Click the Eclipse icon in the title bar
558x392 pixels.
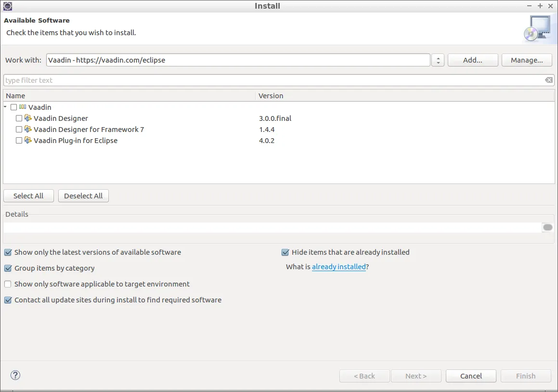pos(8,6)
